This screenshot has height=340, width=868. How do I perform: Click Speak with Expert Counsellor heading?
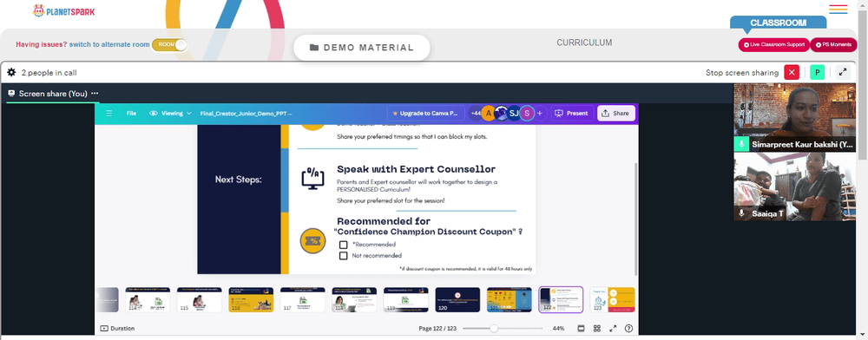point(417,168)
